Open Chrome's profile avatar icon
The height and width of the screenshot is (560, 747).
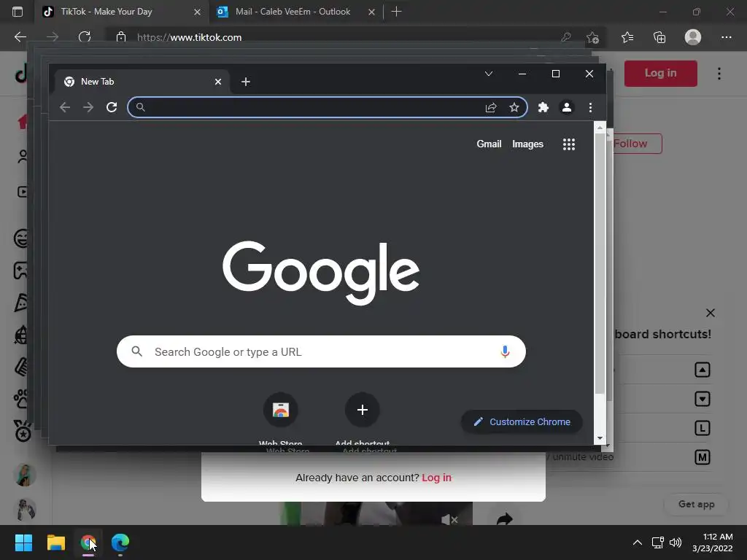pyautogui.click(x=566, y=107)
